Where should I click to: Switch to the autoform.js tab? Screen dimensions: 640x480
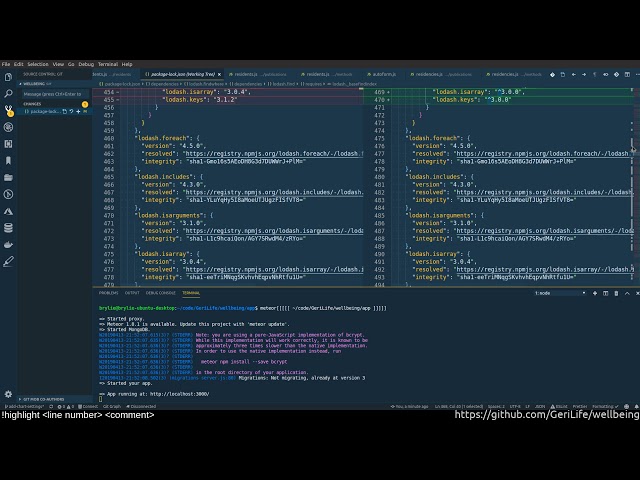tap(382, 74)
